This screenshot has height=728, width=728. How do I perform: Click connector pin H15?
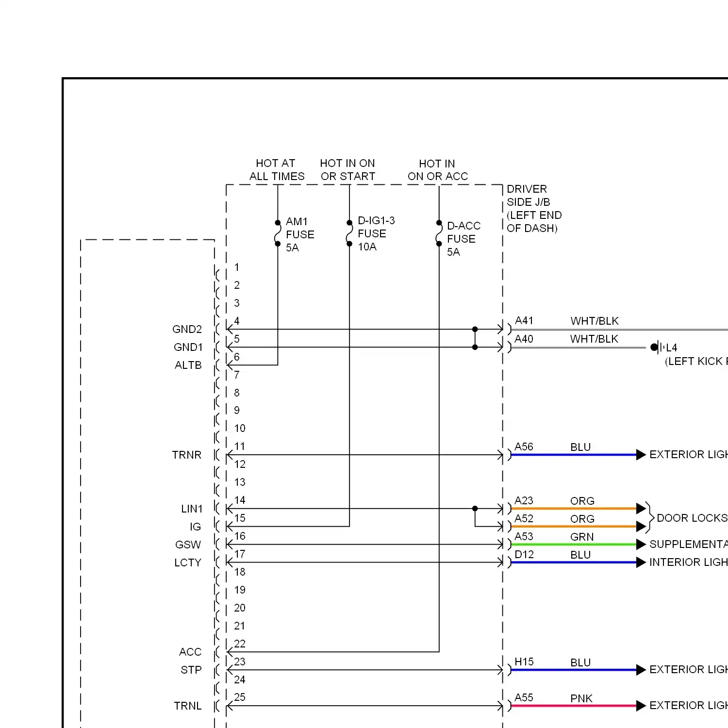click(524, 662)
